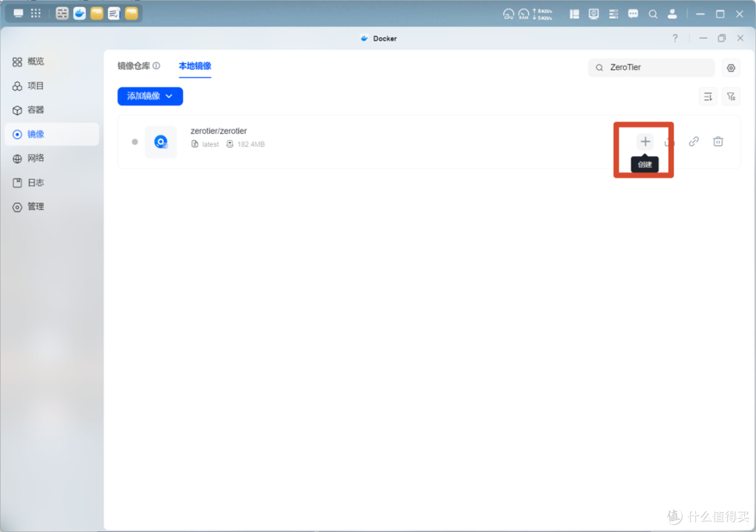Image resolution: width=756 pixels, height=532 pixels.
Task: Check the RAM usage gauge in top bar
Action: pos(524,15)
